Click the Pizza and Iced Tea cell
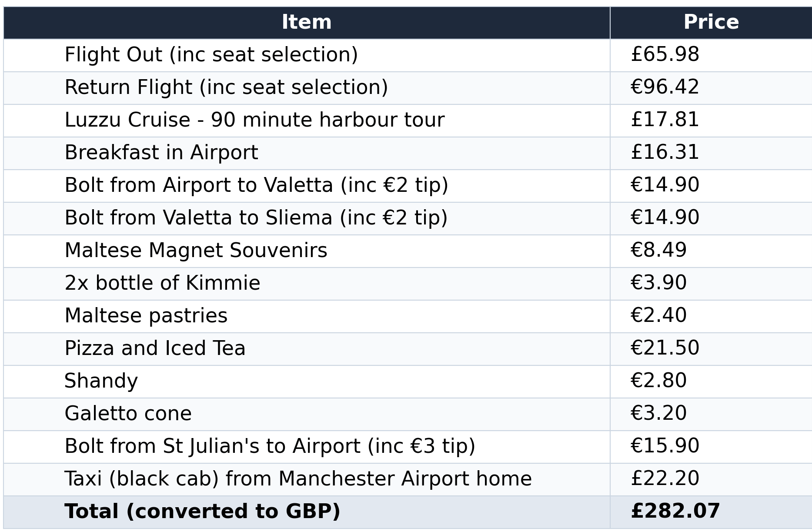 (307, 349)
